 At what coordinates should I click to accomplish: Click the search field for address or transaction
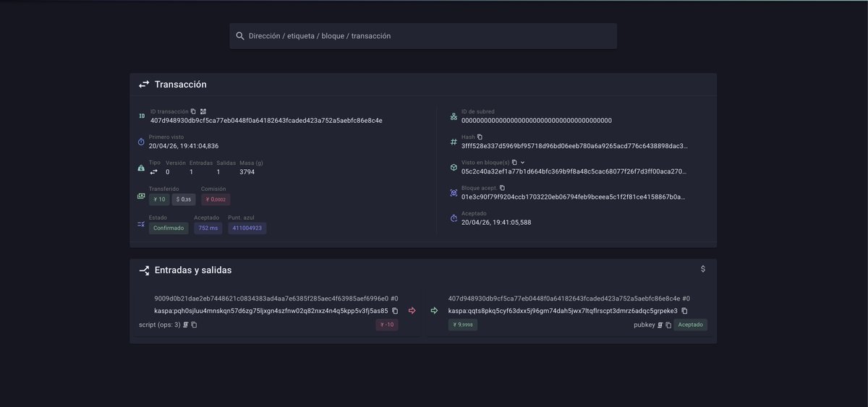click(x=423, y=36)
